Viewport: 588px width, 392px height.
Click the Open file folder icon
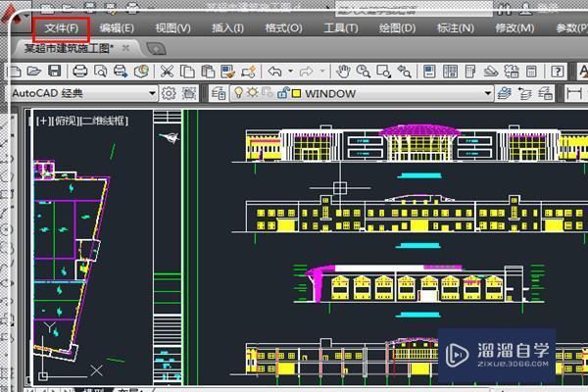pyautogui.click(x=33, y=71)
